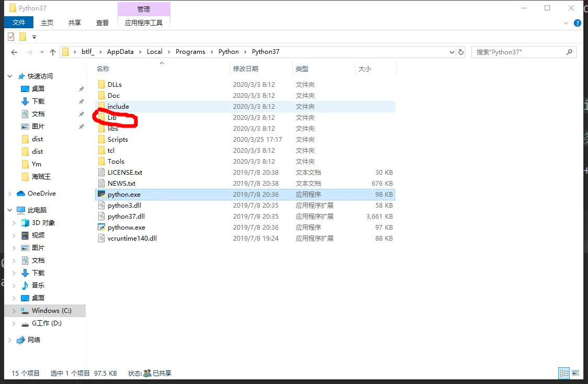Open address bar history dropdown

[x=452, y=52]
